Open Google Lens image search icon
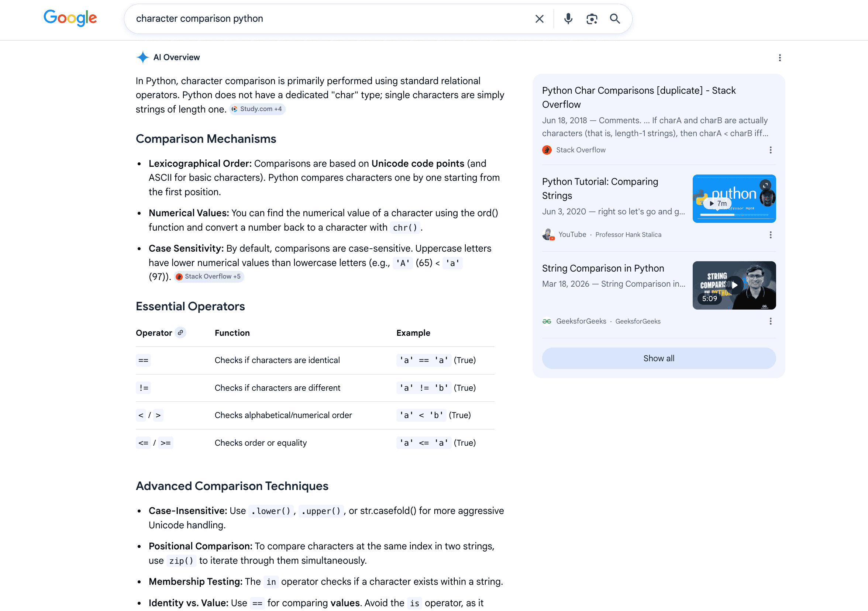This screenshot has height=611, width=868. pyautogui.click(x=592, y=18)
